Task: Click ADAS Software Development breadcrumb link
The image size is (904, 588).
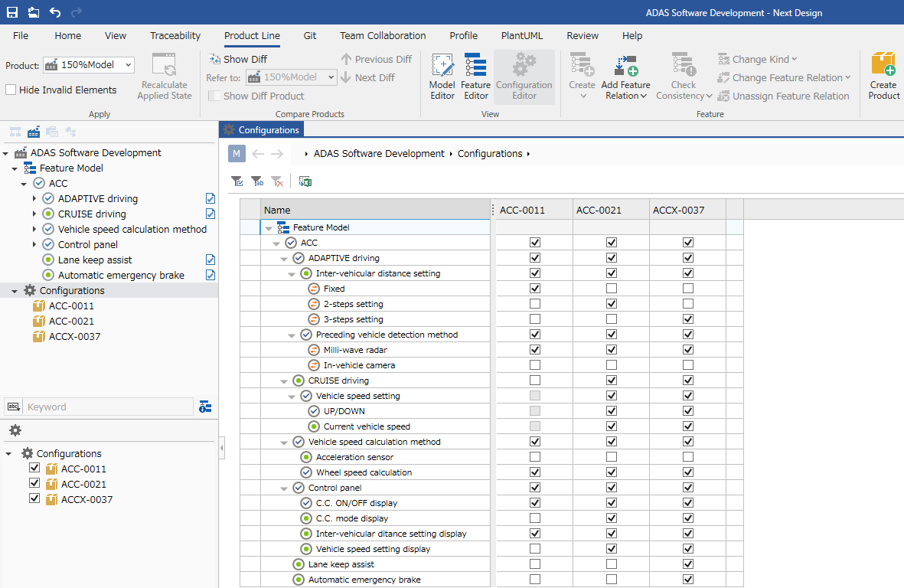Action: [379, 153]
